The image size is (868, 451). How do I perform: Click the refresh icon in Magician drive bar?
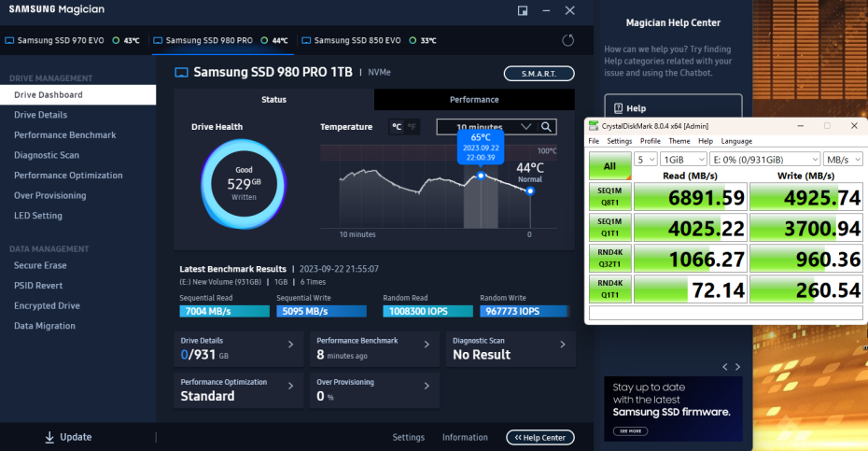[568, 40]
